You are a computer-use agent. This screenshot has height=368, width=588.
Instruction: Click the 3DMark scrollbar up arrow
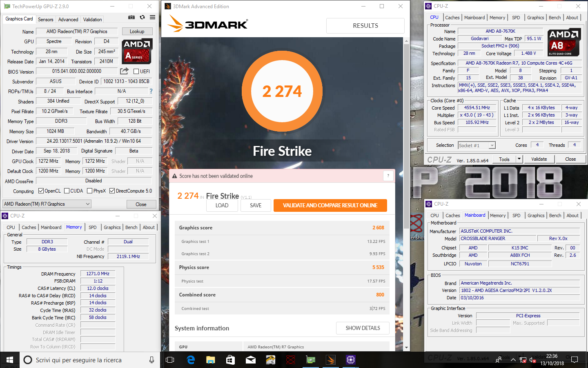[x=406, y=41]
